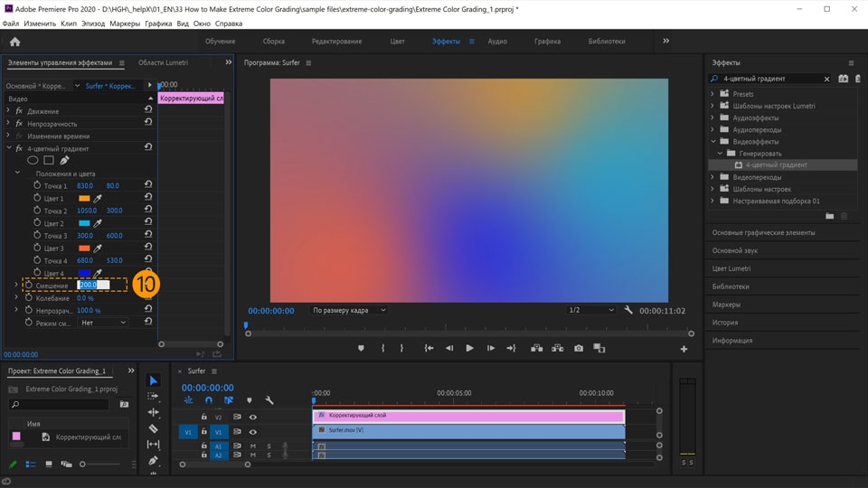Screen dimensions: 868x488
Task: Mute the A1 audio track
Action: [x=253, y=446]
